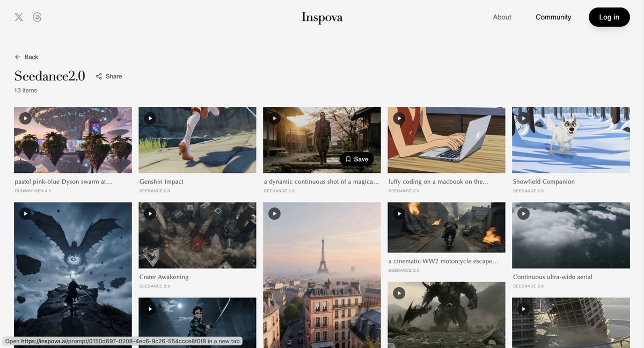Click the 'Continuous ultra-wide aerial' title
The image size is (644, 348).
(x=553, y=277)
